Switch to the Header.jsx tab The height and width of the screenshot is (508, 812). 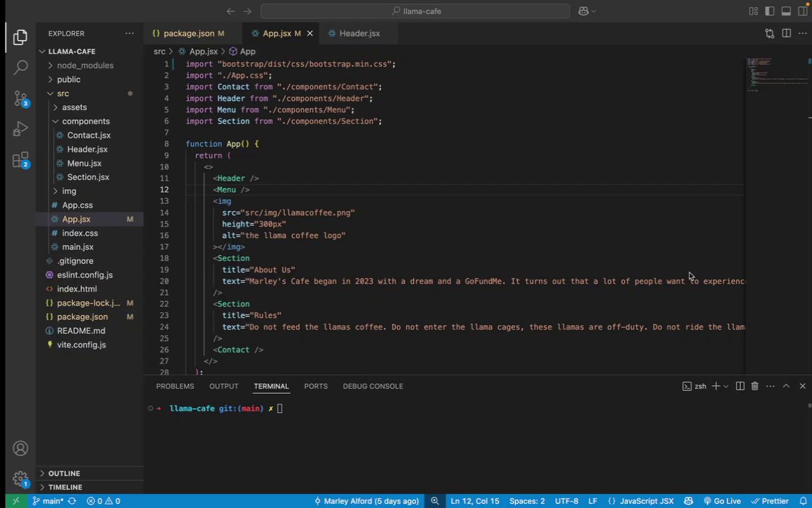pos(359,33)
